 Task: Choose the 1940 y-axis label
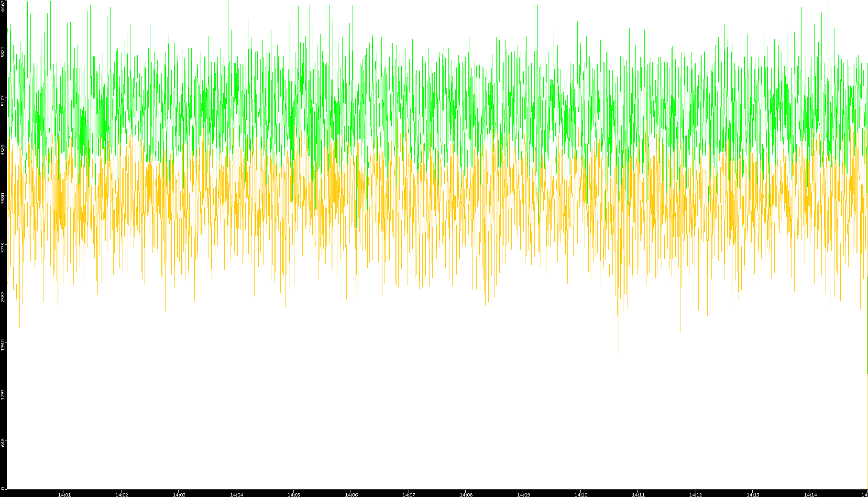click(x=3, y=345)
